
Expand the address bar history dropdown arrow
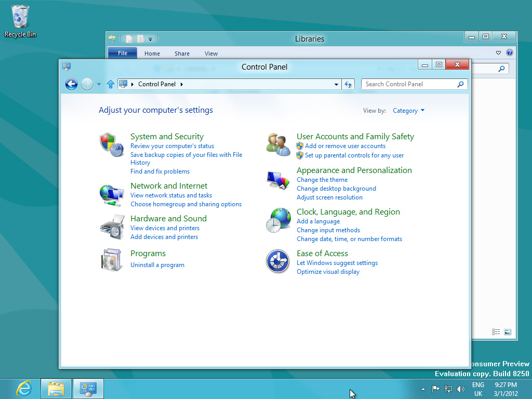(x=336, y=84)
